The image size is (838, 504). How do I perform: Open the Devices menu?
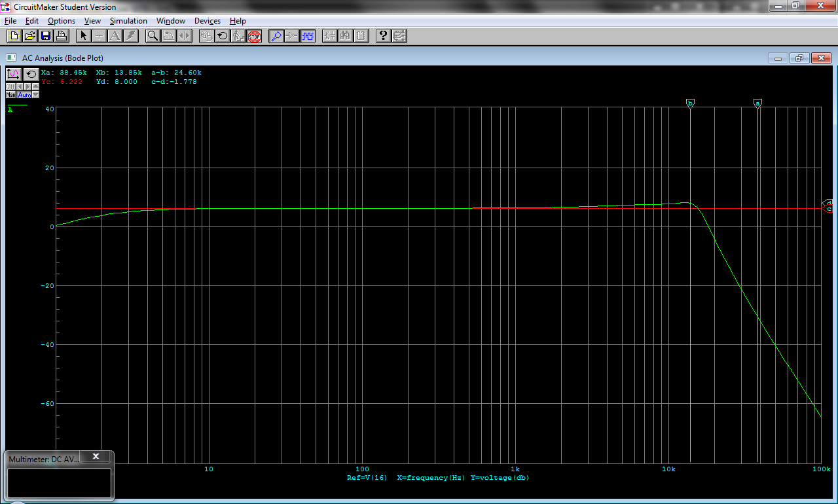208,21
